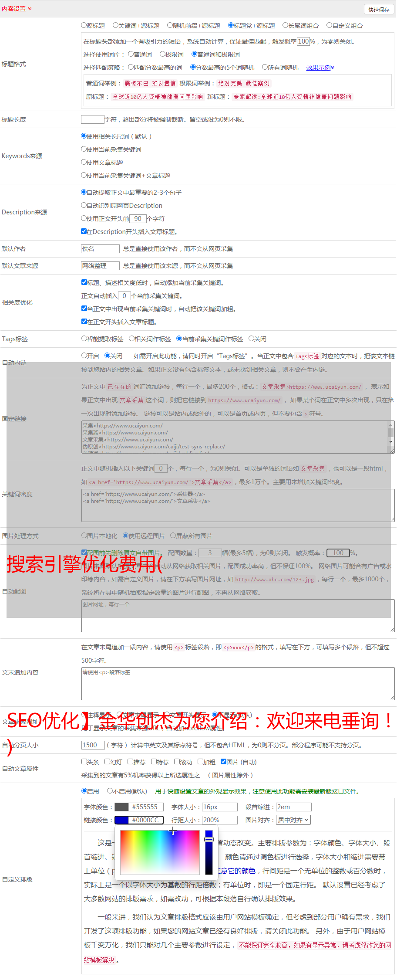Click the 快速保存 button
Viewport: 397px width, 980px height.
tap(379, 10)
